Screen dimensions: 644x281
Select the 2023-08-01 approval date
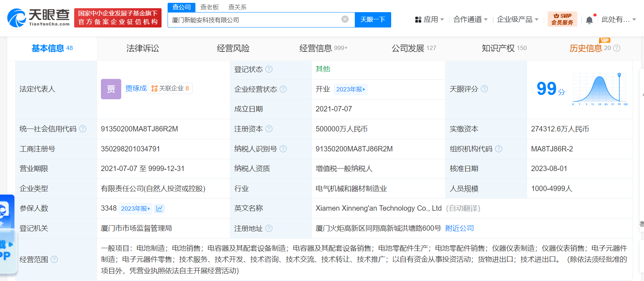[x=549, y=169]
